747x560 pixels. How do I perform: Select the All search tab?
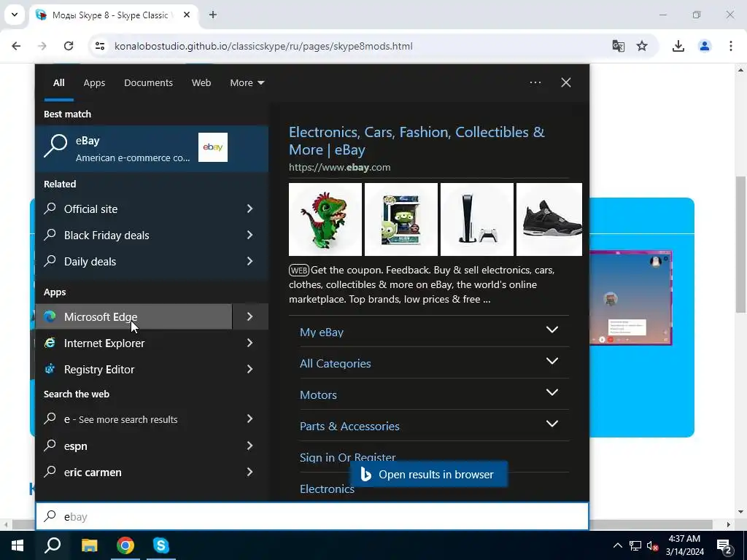pyautogui.click(x=58, y=83)
